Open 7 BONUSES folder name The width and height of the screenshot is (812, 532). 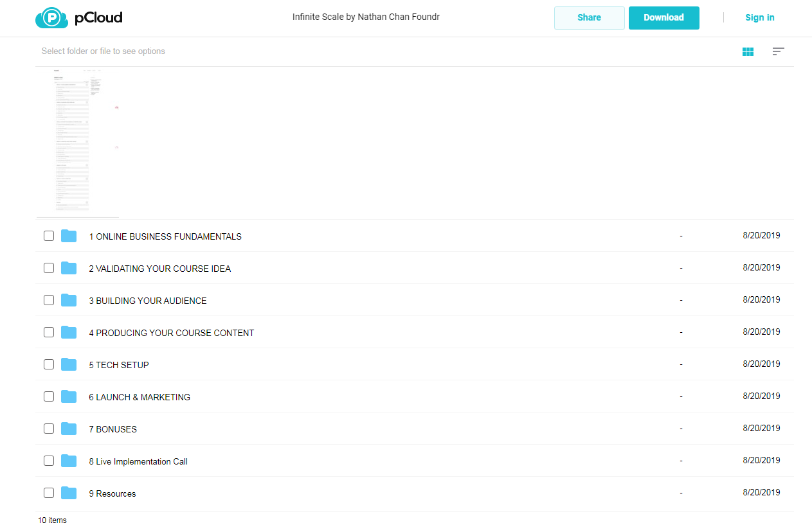[113, 429]
